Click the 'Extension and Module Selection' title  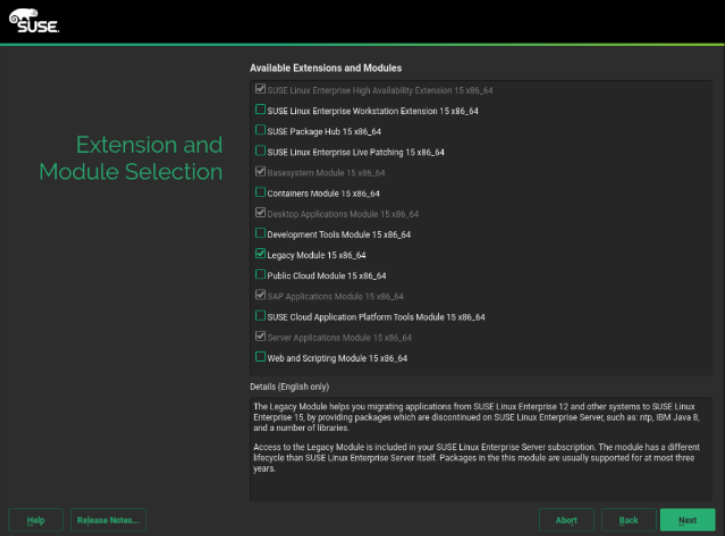coord(131,158)
